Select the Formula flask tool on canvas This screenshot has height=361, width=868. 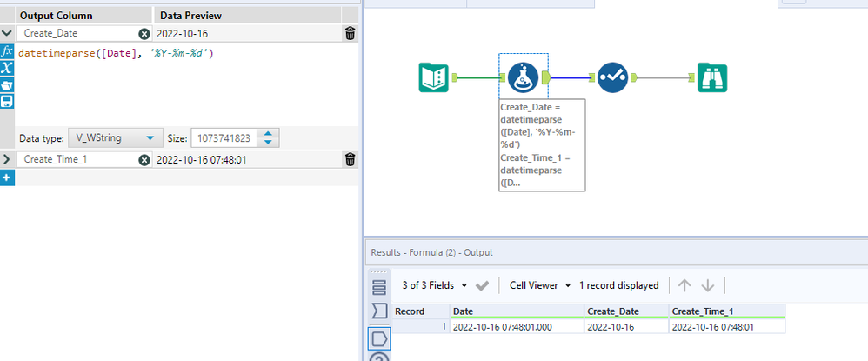pyautogui.click(x=523, y=77)
